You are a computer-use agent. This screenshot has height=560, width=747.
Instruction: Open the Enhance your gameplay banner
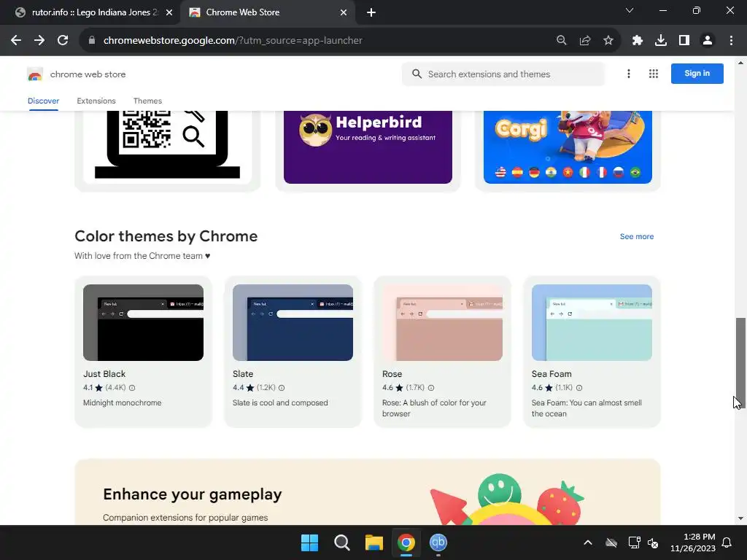368,493
